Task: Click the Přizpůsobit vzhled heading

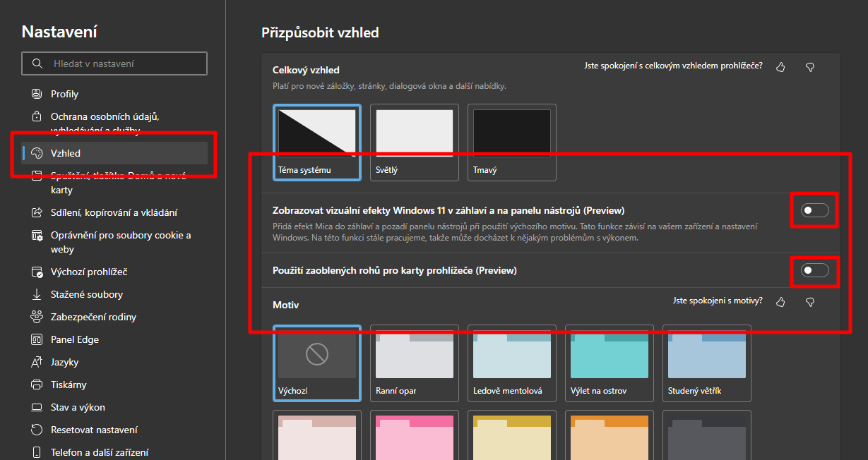Action: [x=320, y=32]
